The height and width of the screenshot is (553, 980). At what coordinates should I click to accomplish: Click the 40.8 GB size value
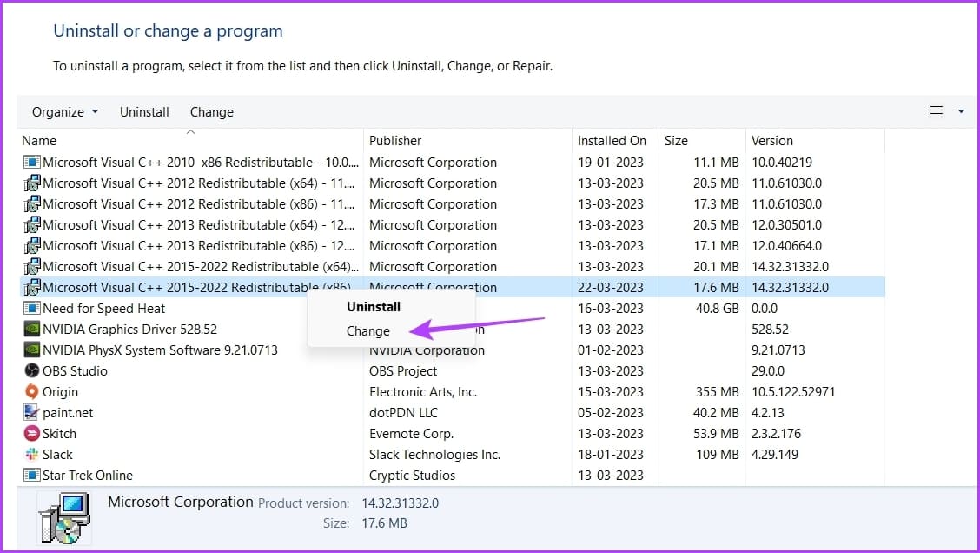coord(717,309)
